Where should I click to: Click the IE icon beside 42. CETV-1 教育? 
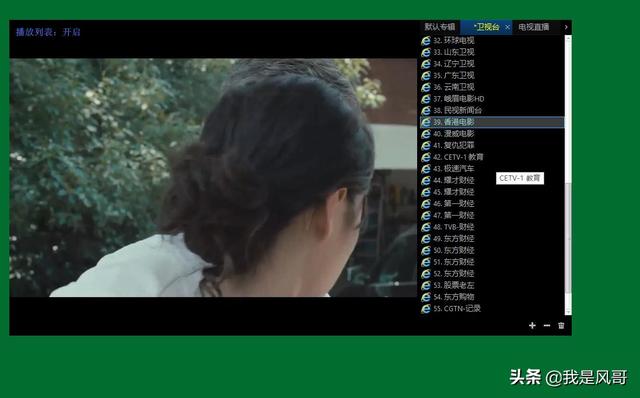426,157
